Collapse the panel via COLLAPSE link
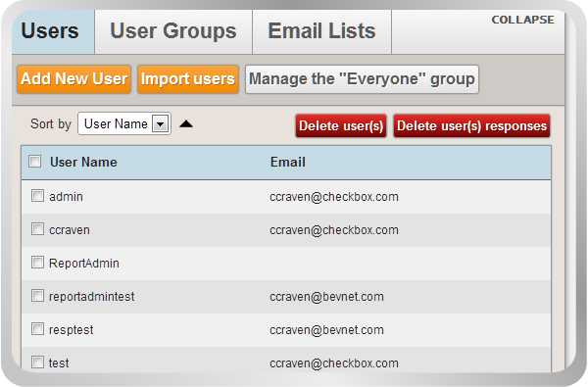Screen dimensions: 588x387 point(522,20)
